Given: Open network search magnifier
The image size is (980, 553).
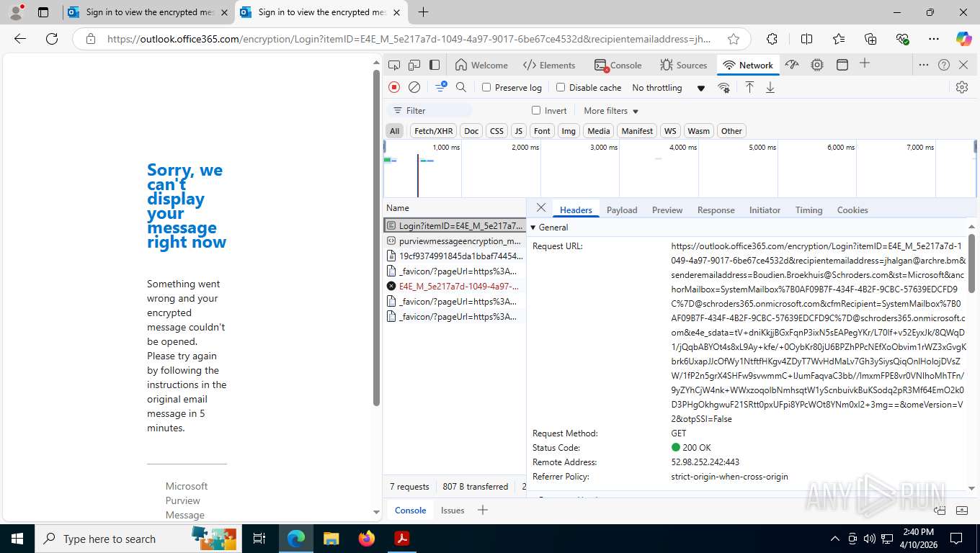Looking at the screenshot, I should (461, 87).
